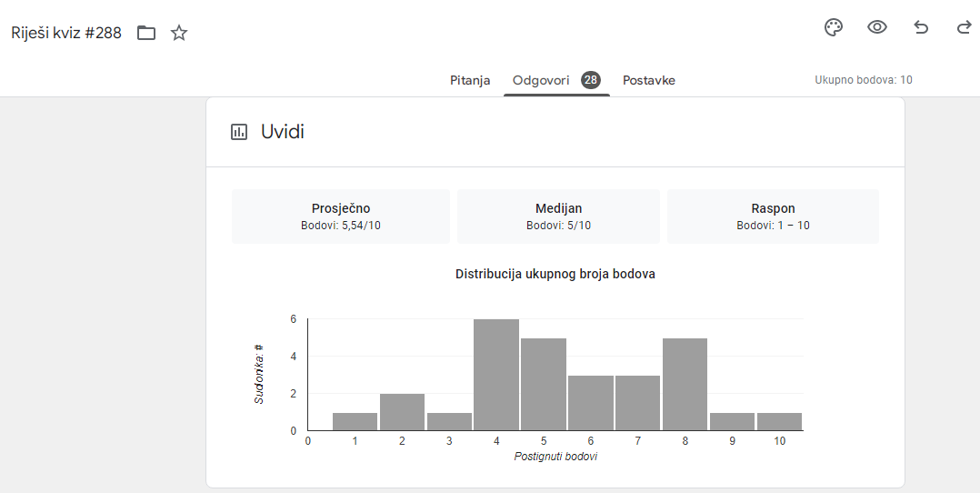Star the form Riješi kviz #288

179,34
